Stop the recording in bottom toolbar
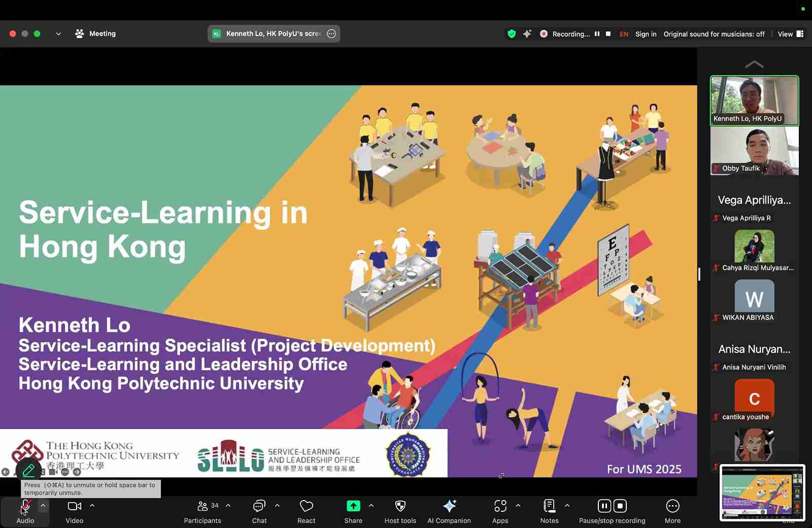The width and height of the screenshot is (812, 528). 620,506
